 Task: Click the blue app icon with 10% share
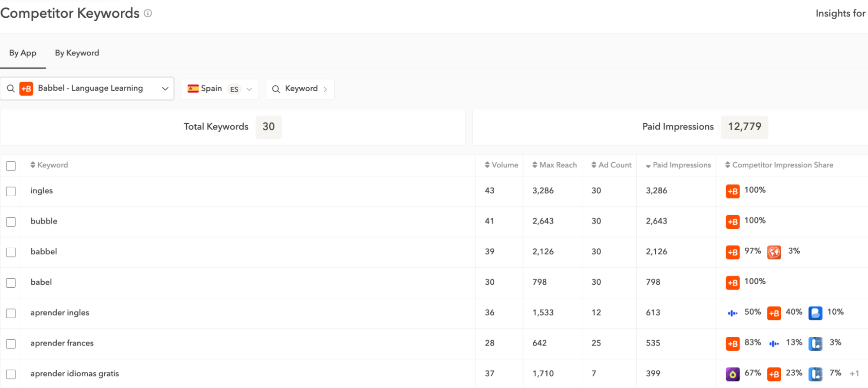[815, 313]
